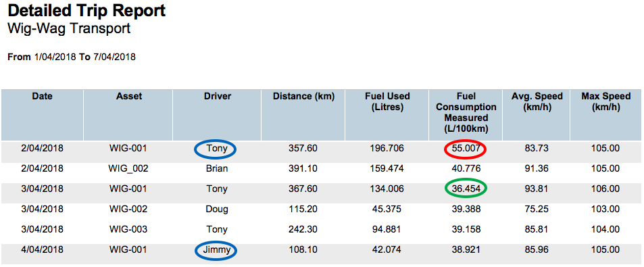Select the Doug driver cell

tap(217, 209)
